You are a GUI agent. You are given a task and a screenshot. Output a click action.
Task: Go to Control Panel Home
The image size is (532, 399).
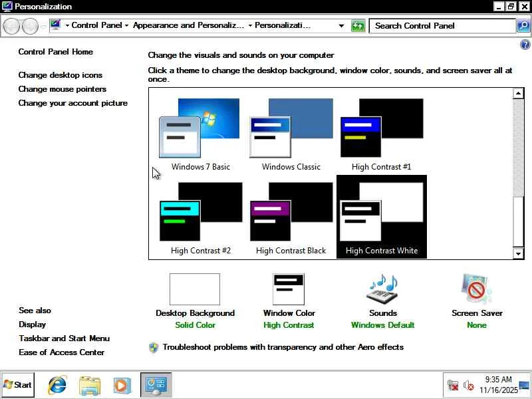coord(56,52)
